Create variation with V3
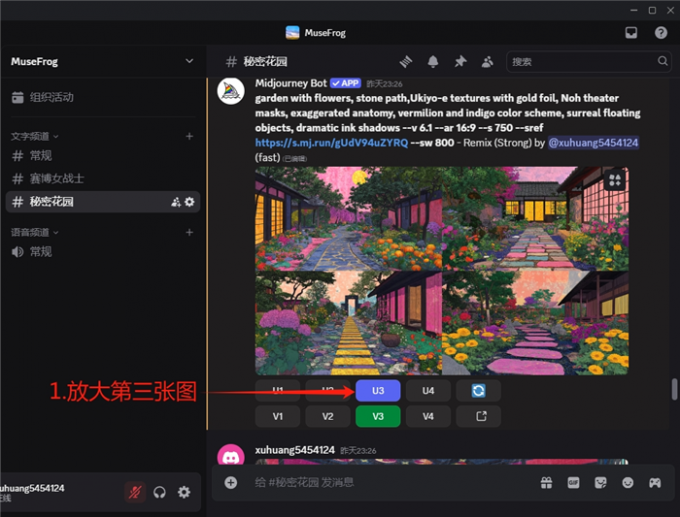Image resolution: width=680 pixels, height=517 pixels. click(x=378, y=416)
